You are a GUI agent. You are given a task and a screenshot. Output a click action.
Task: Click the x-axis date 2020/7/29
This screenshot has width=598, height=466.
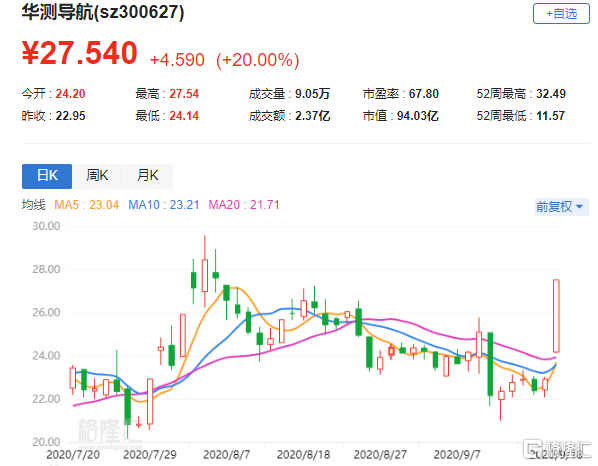[150, 455]
